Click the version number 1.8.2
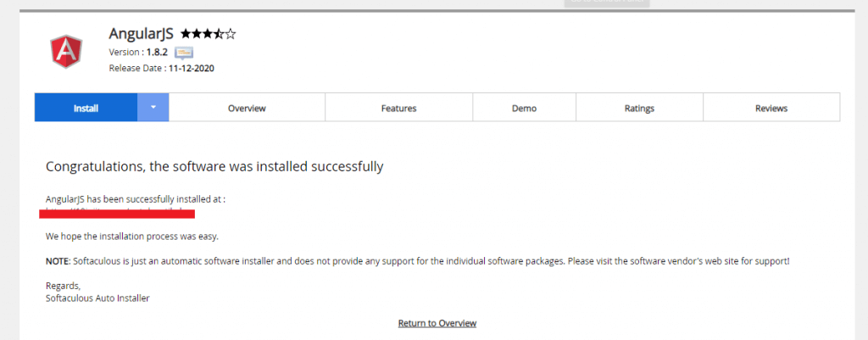This screenshot has height=340, width=868. click(157, 53)
